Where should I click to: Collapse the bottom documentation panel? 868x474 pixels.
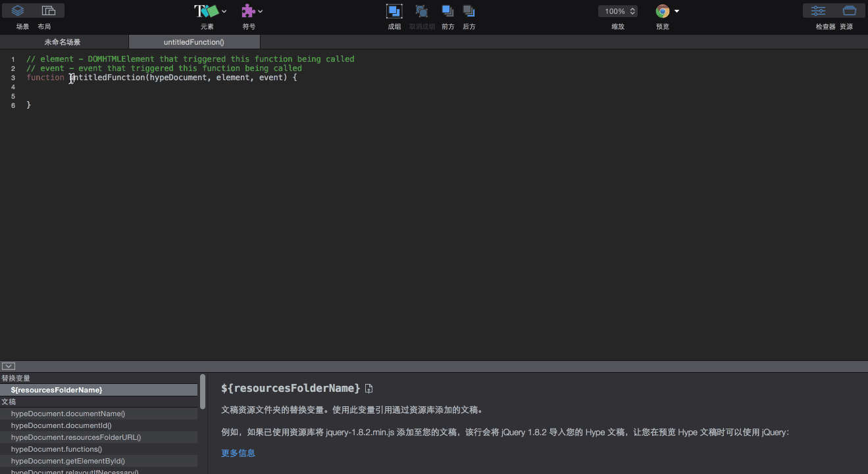click(9, 366)
